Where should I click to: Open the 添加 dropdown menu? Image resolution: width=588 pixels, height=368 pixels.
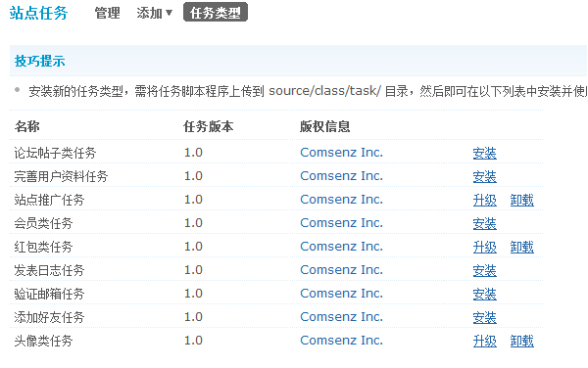click(154, 13)
